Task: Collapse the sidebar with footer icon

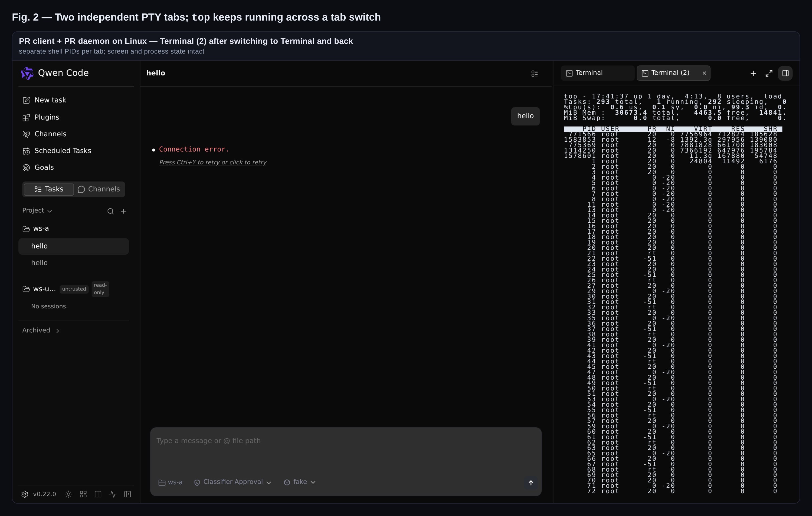Action: [x=127, y=494]
